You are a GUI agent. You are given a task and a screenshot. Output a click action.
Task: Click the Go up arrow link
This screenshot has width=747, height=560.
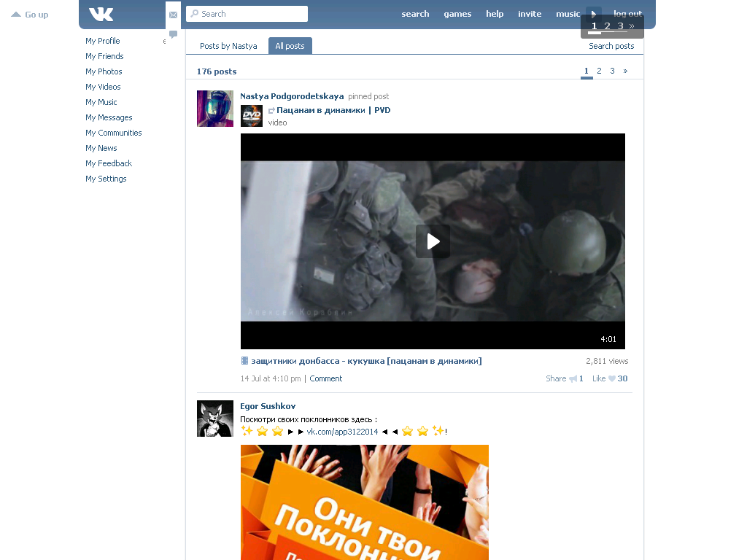[29, 15]
